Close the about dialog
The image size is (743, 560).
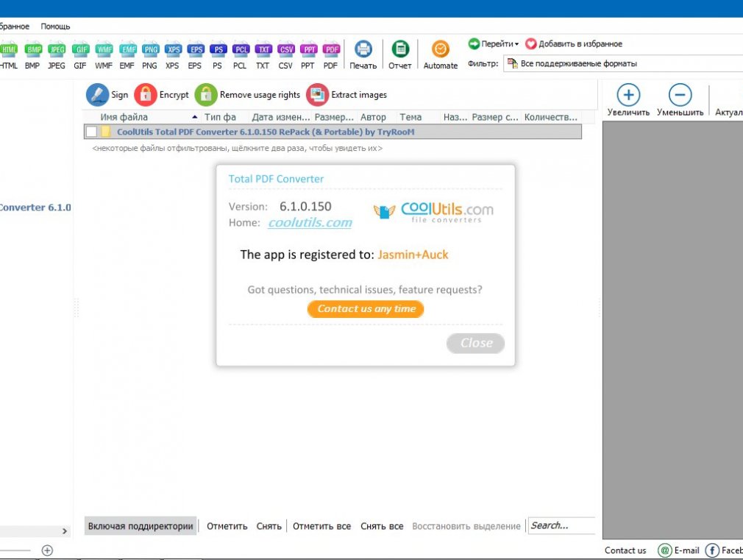pos(475,343)
